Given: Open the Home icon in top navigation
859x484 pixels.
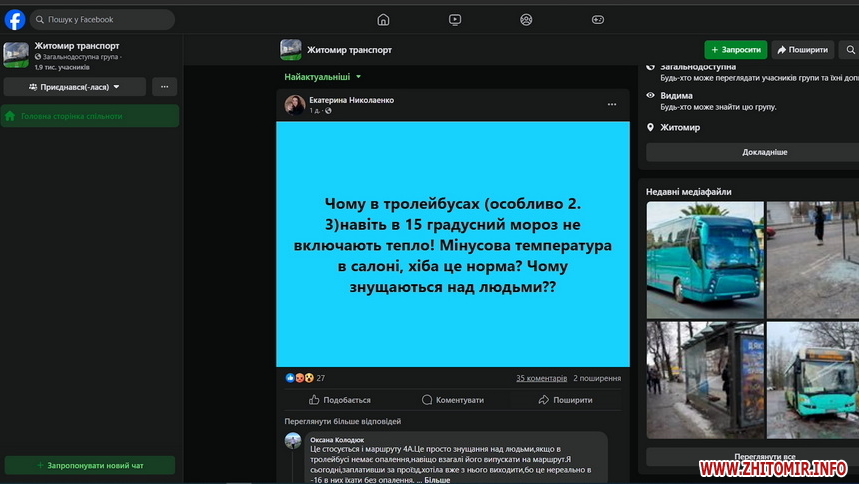Looking at the screenshot, I should click(x=383, y=20).
